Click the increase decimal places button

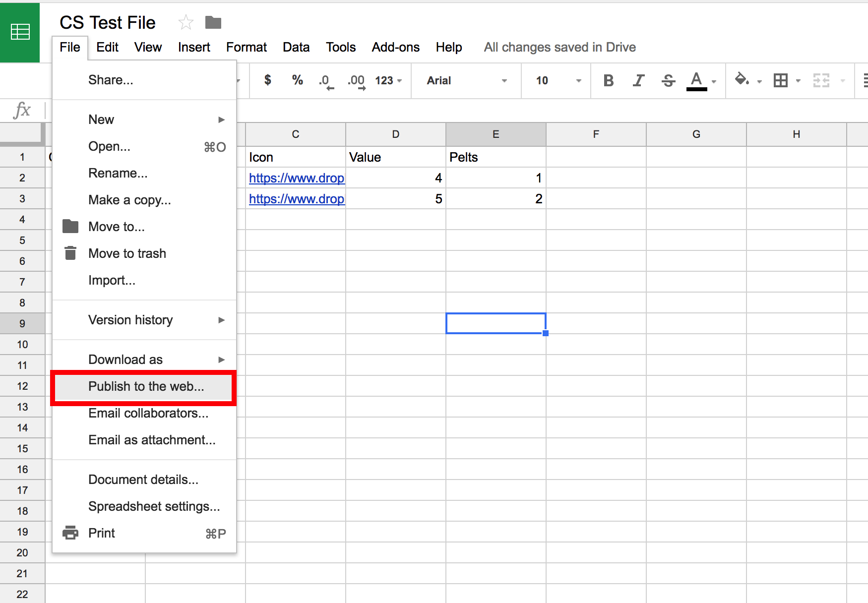pyautogui.click(x=357, y=81)
